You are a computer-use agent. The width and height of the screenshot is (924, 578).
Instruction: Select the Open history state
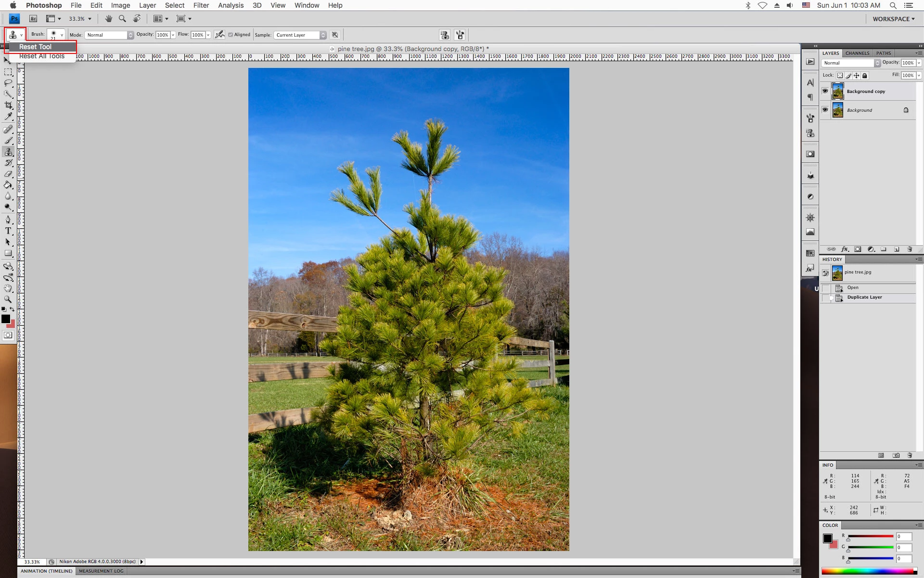[x=853, y=288]
